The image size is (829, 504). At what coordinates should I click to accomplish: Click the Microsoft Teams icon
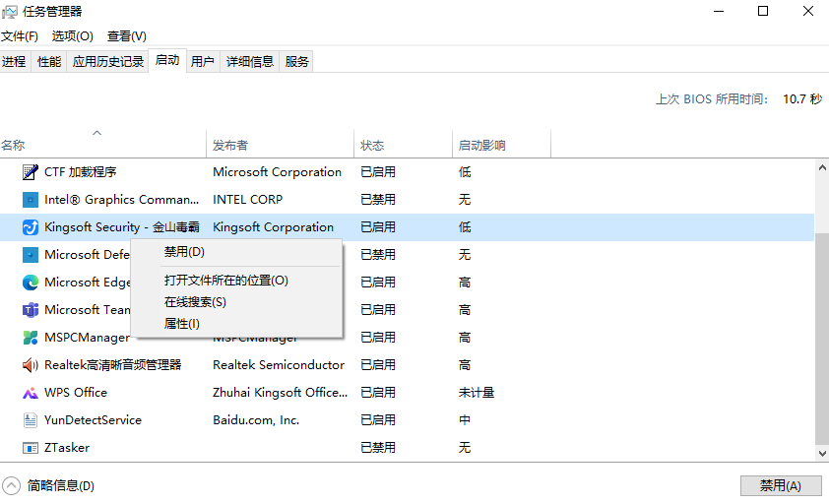pyautogui.click(x=31, y=310)
